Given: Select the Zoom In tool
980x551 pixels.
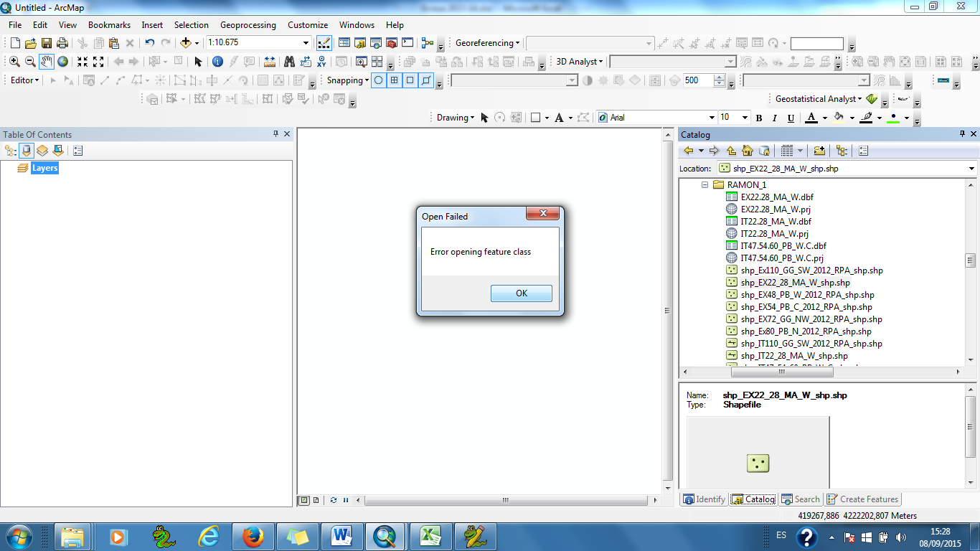Looking at the screenshot, I should coord(14,62).
